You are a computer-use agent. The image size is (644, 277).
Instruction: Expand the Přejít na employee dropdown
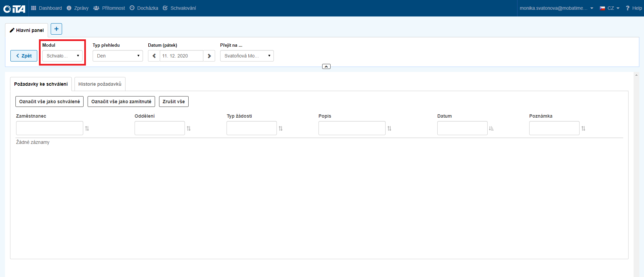point(247,56)
